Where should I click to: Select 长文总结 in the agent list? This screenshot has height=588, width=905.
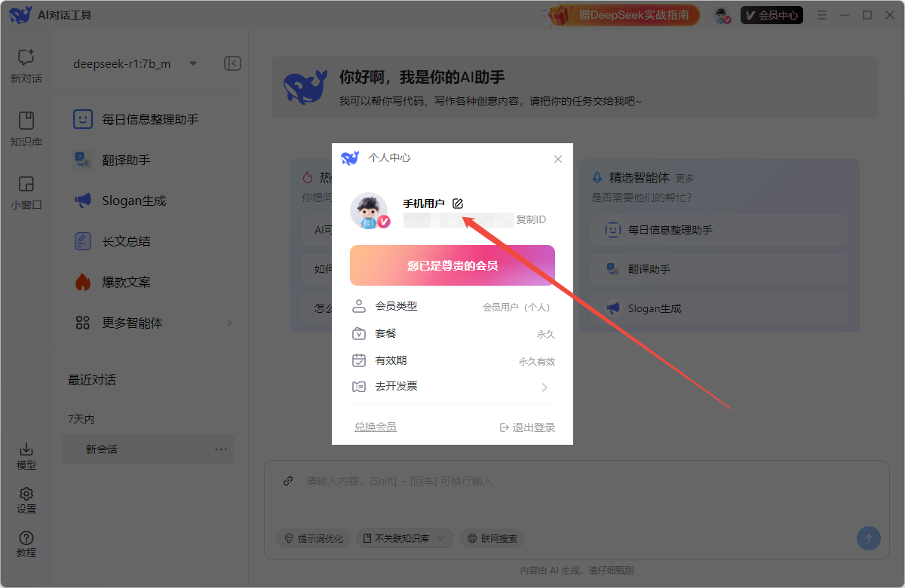[126, 241]
